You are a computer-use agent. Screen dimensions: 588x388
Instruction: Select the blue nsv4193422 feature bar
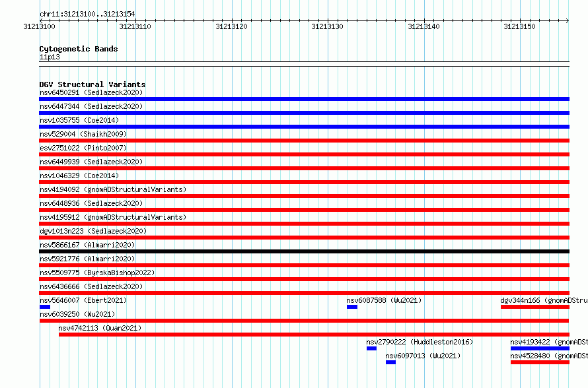540,348
